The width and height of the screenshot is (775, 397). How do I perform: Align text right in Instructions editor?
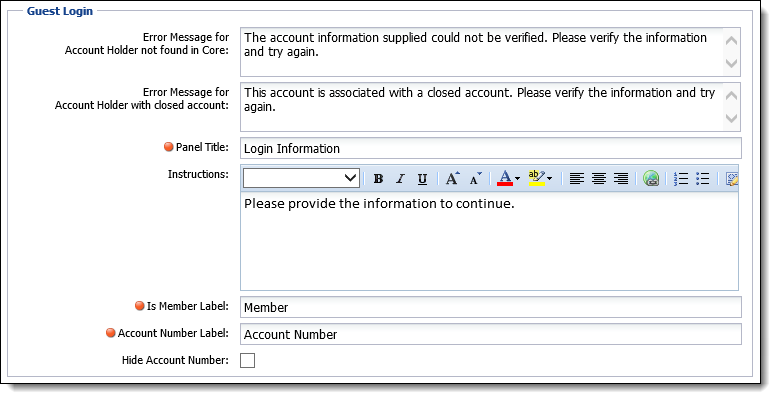tap(621, 178)
